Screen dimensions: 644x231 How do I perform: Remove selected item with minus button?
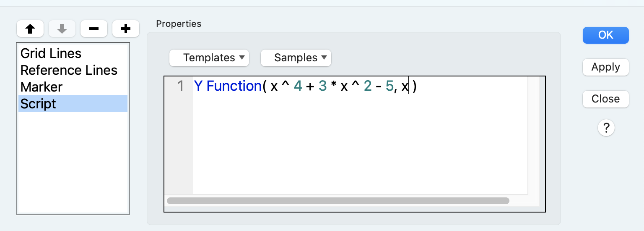pyautogui.click(x=94, y=29)
